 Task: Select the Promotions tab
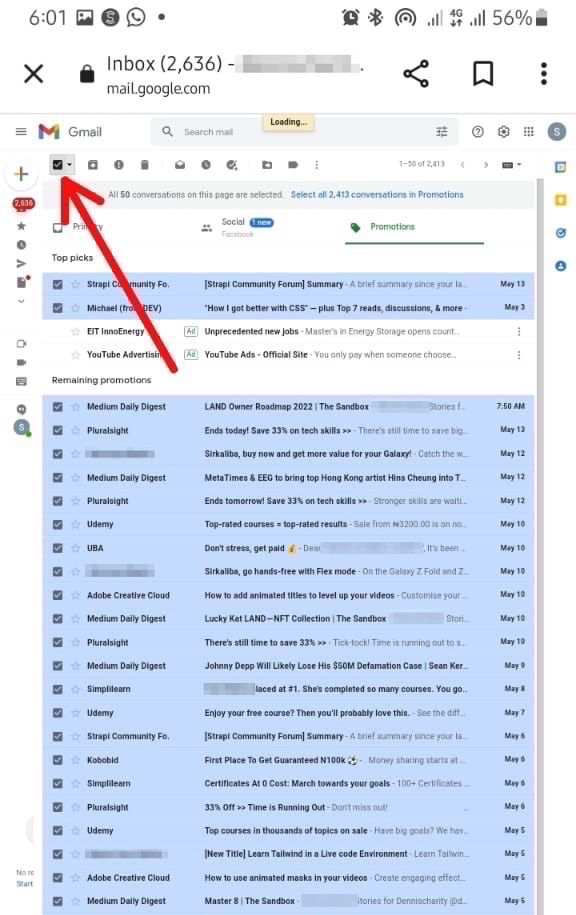coord(383,227)
